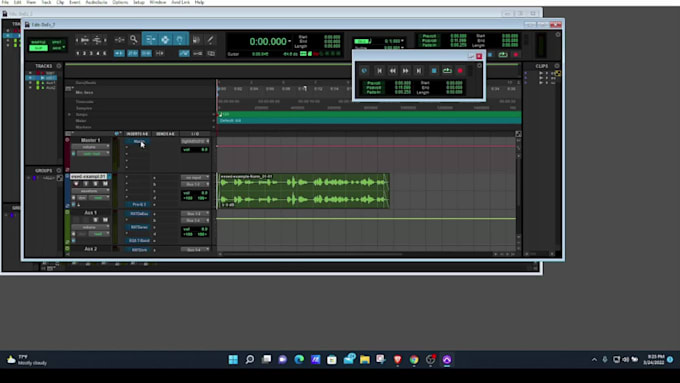Rewind in floating transport
Image resolution: width=680 pixels, height=383 pixels.
[392, 70]
